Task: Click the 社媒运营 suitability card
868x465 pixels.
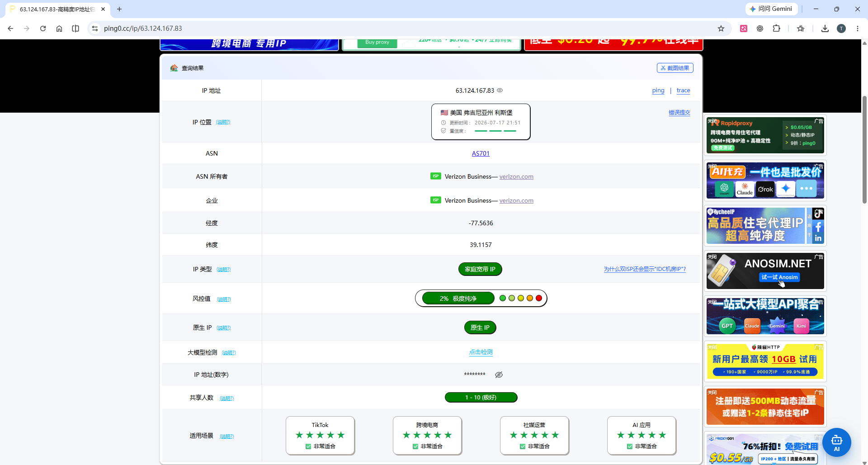Action: tap(534, 435)
